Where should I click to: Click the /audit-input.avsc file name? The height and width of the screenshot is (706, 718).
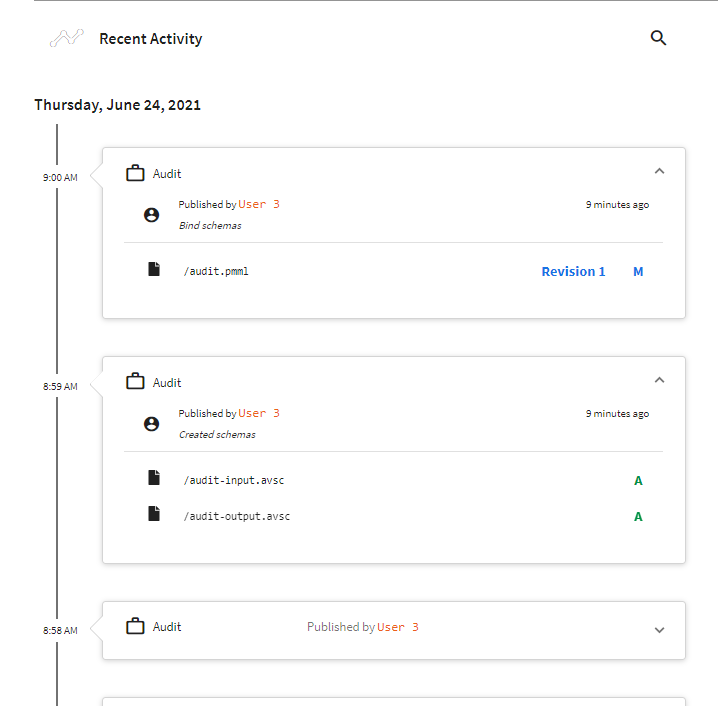click(x=233, y=481)
